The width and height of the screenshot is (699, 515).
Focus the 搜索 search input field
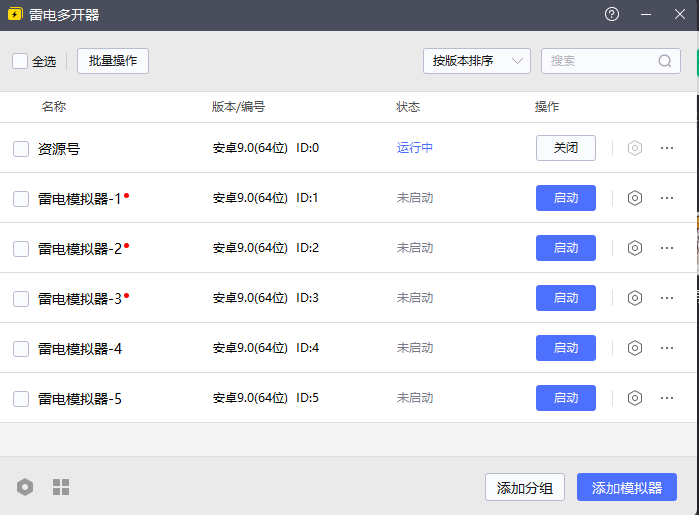600,61
